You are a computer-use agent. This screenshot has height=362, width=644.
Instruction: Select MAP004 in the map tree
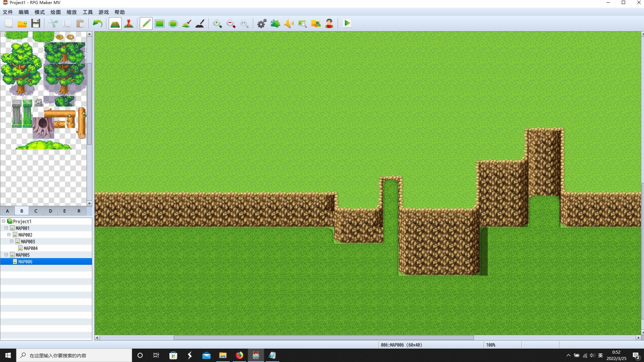[x=31, y=248]
